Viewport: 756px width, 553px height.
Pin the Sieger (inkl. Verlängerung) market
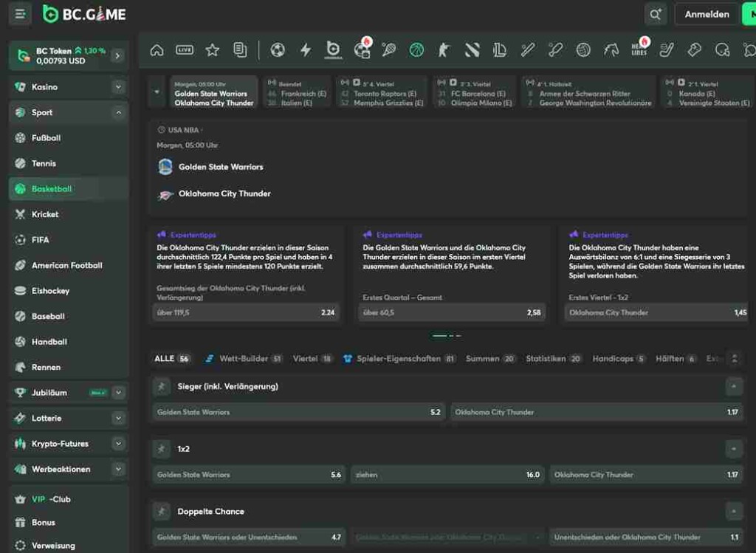pos(161,386)
